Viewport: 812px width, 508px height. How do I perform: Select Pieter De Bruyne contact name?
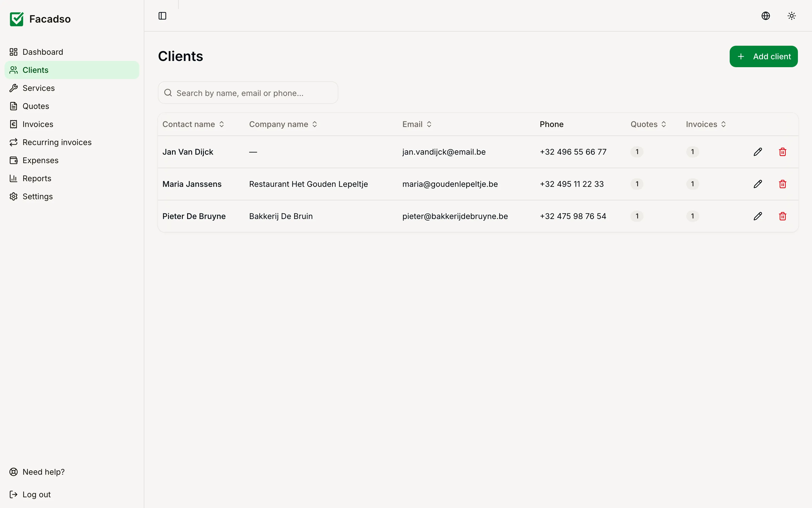(x=194, y=216)
